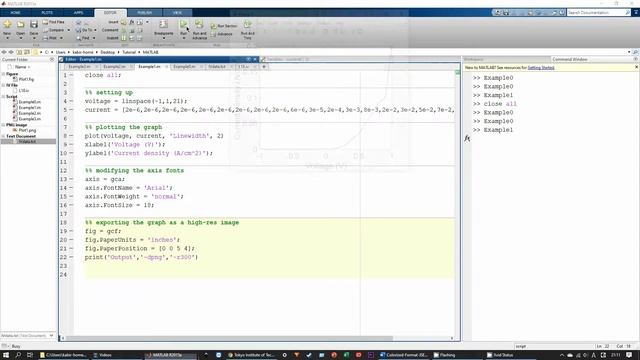Open the Open dropdown arrow

tap(20, 38)
